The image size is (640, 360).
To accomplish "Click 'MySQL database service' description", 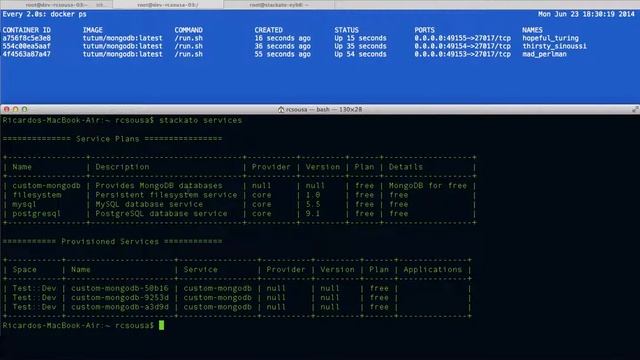I will point(149,204).
